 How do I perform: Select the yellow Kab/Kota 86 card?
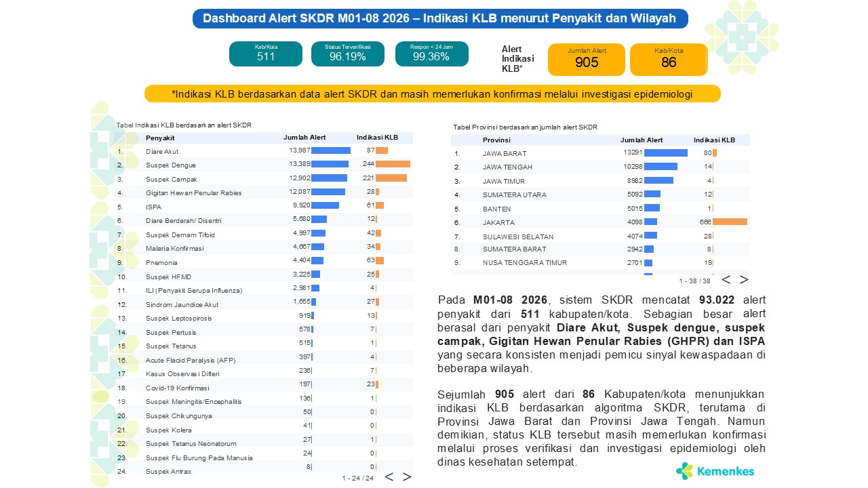(x=669, y=60)
